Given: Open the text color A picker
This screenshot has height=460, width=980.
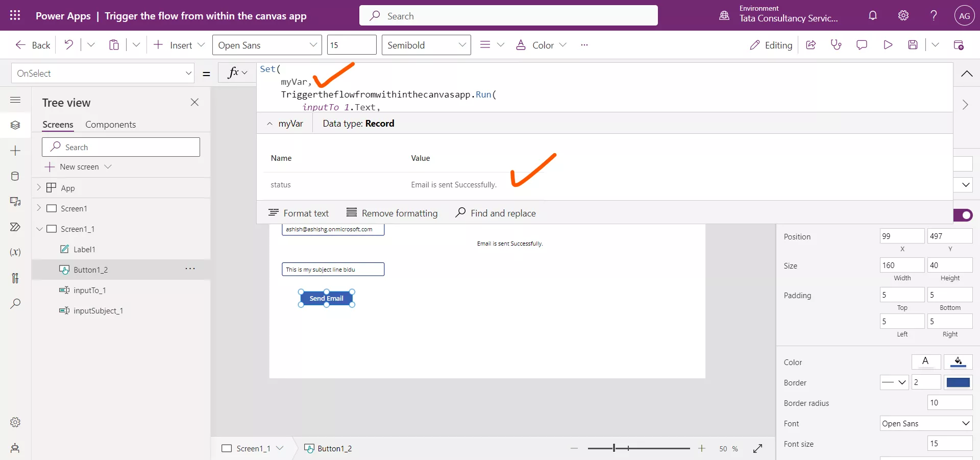Looking at the screenshot, I should [926, 361].
